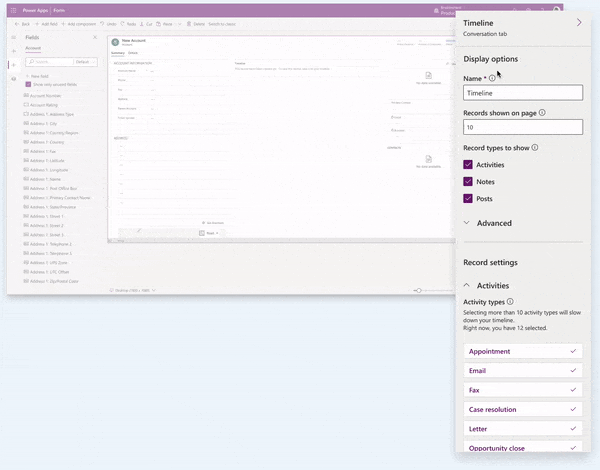Viewport: 600px width, 470px height.
Task: Uncheck the Posts record type checkbox
Action: pos(470,199)
